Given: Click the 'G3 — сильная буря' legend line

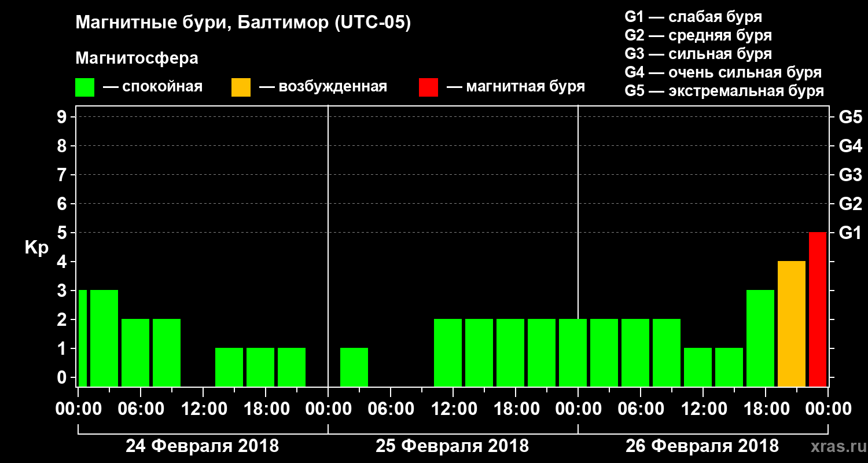Looking at the screenshot, I should coord(698,54).
